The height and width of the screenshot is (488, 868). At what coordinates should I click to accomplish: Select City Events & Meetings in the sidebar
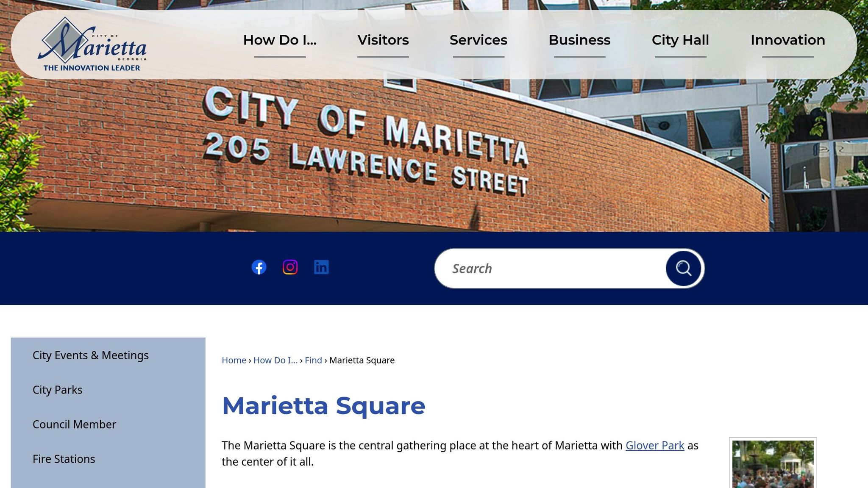pyautogui.click(x=91, y=355)
